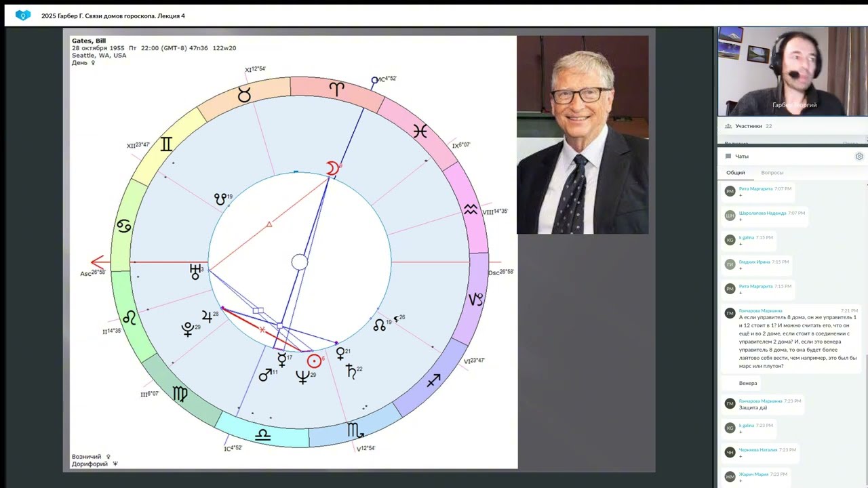Click the 'MC4°52' label at the chart top
This screenshot has width=868, height=488.
(387, 79)
